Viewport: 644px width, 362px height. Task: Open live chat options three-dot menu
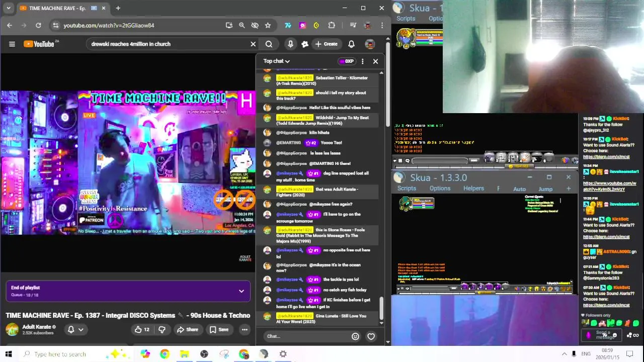(362, 61)
